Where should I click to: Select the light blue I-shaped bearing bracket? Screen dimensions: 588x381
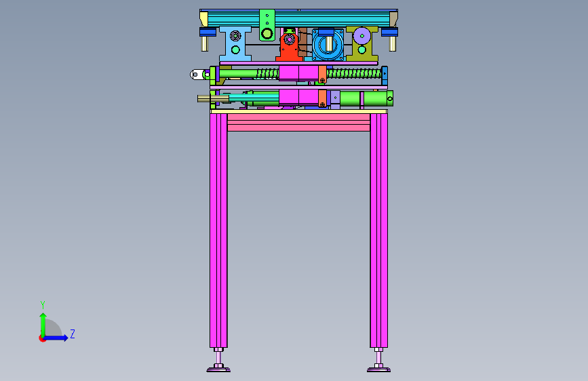235,43
